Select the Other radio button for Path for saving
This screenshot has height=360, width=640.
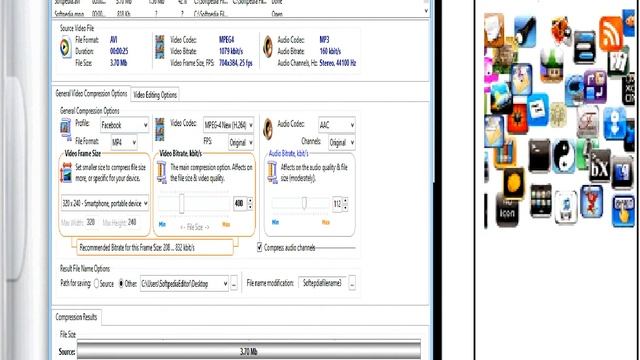point(121,284)
